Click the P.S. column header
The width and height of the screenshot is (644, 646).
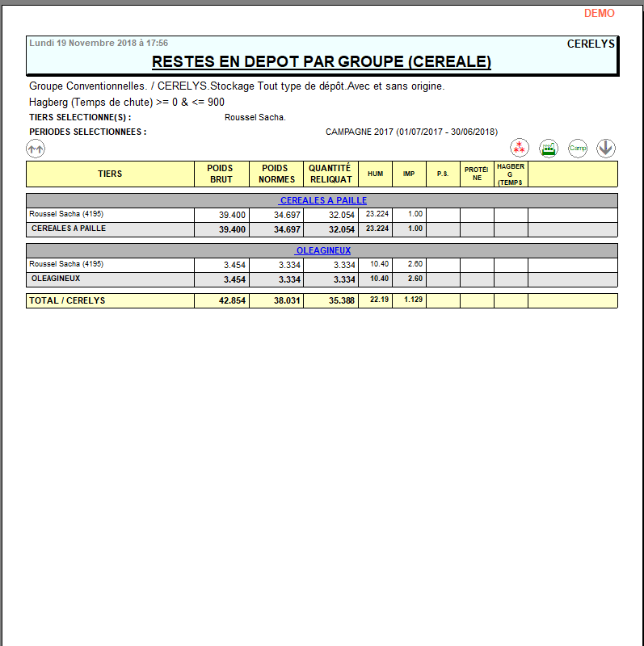click(x=443, y=174)
